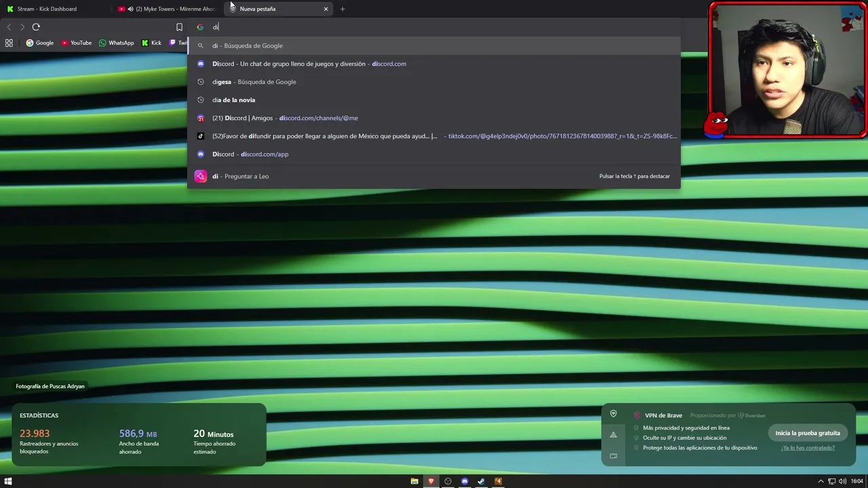Image resolution: width=868 pixels, height=488 pixels.
Task: Select the 'di - Búsqueda de Google' suggestion
Action: pyautogui.click(x=434, y=45)
